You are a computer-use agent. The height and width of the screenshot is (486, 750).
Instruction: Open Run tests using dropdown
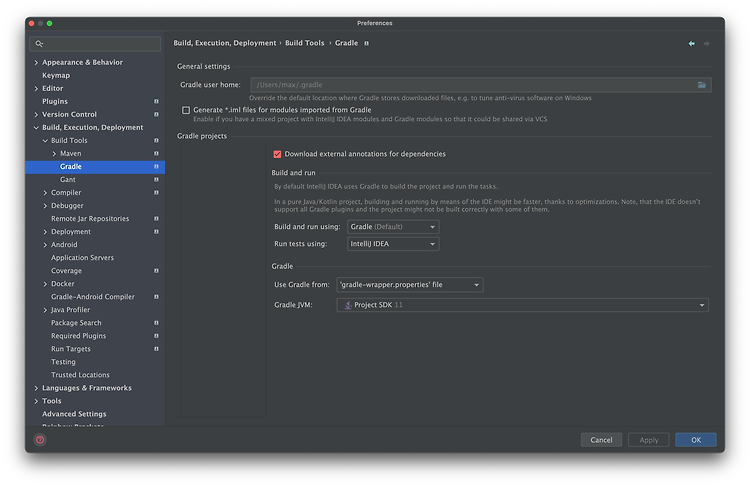[x=393, y=244]
